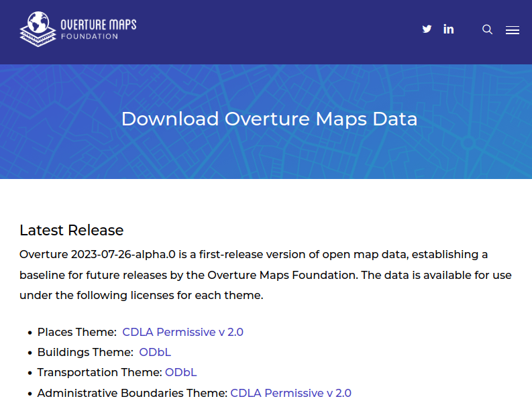
Task: Open the Administrative Boundaries CDLA Permissive v 2.0 link
Action: [290, 393]
